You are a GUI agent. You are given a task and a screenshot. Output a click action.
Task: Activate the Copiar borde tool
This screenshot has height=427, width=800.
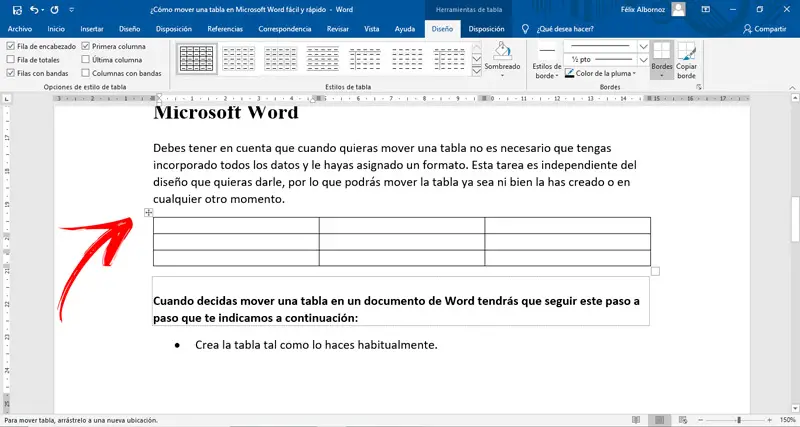[686, 60]
